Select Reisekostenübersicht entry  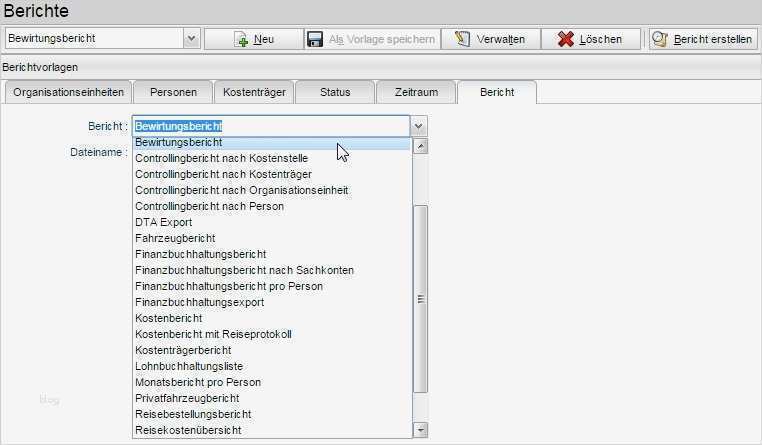click(272, 430)
